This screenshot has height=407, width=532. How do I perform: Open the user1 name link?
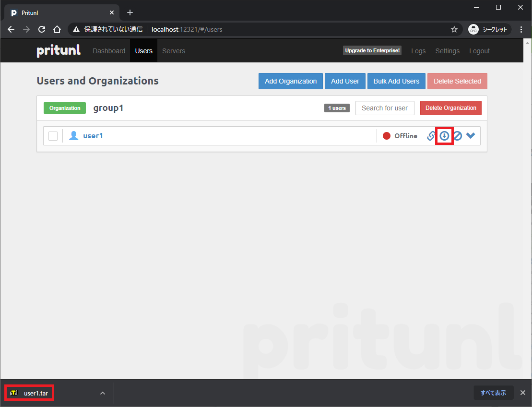93,136
